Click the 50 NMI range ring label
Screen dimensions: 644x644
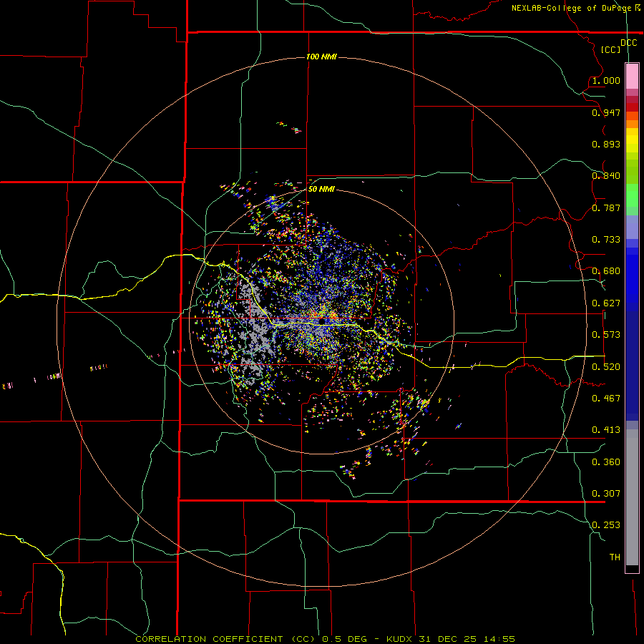321,189
